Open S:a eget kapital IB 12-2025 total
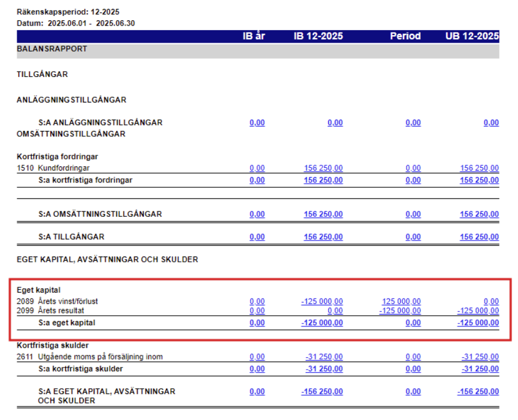The image size is (518, 420). click(322, 323)
